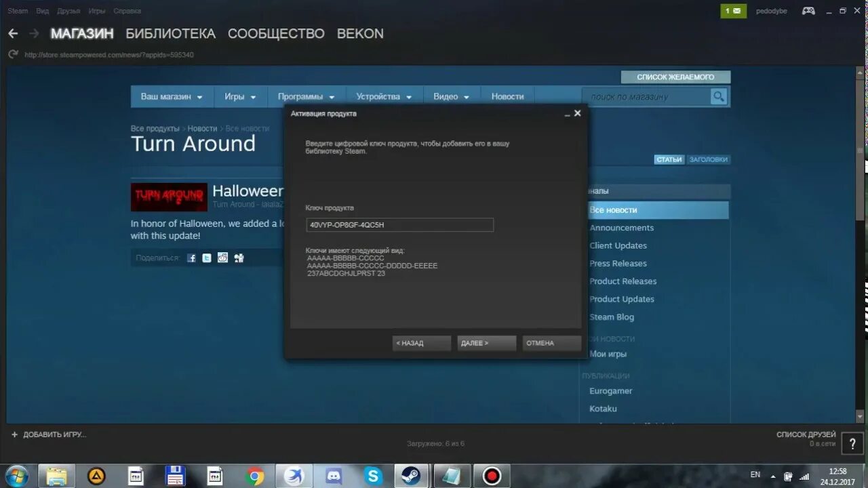Viewport: 868px width, 488px height.
Task: Open Skype from the taskbar
Action: pyautogui.click(x=374, y=476)
